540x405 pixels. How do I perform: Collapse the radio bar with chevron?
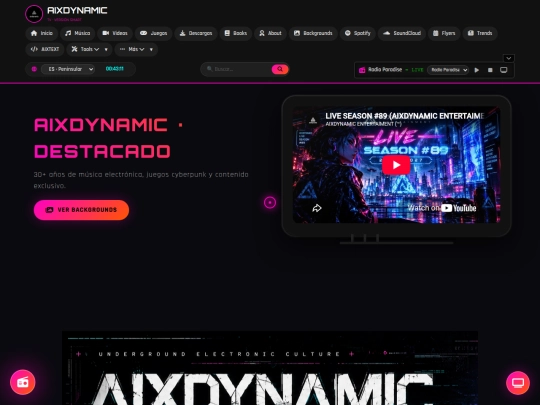coord(509,58)
